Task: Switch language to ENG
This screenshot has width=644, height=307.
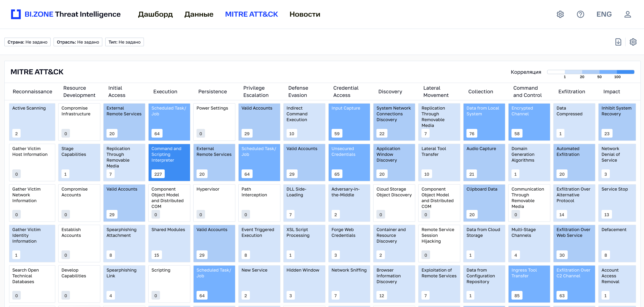Action: (604, 14)
